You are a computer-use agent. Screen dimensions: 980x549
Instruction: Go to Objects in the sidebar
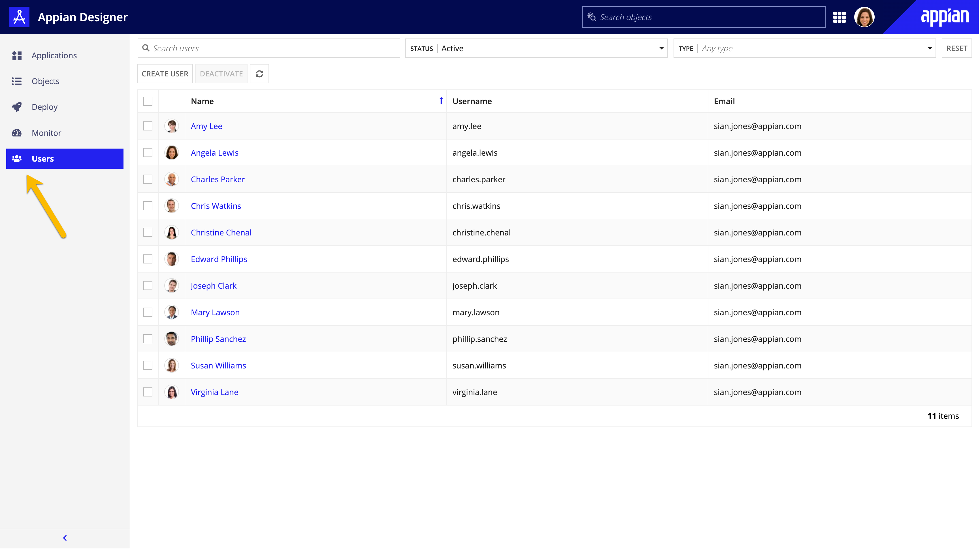(65, 82)
